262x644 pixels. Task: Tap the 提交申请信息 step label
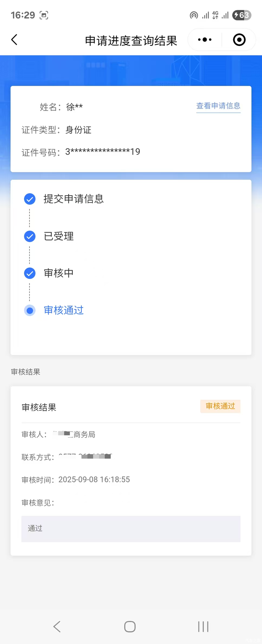(x=73, y=199)
